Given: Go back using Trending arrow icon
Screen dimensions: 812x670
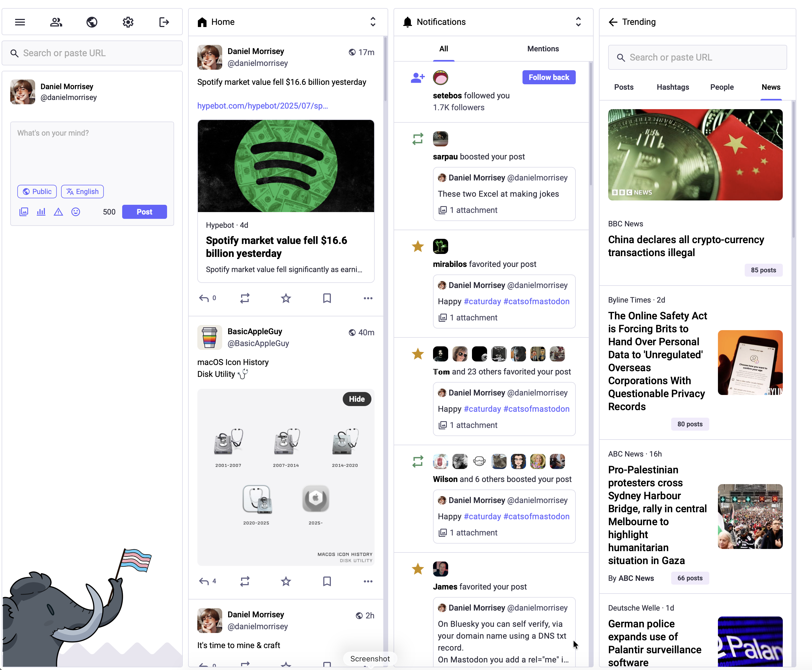Looking at the screenshot, I should point(613,22).
